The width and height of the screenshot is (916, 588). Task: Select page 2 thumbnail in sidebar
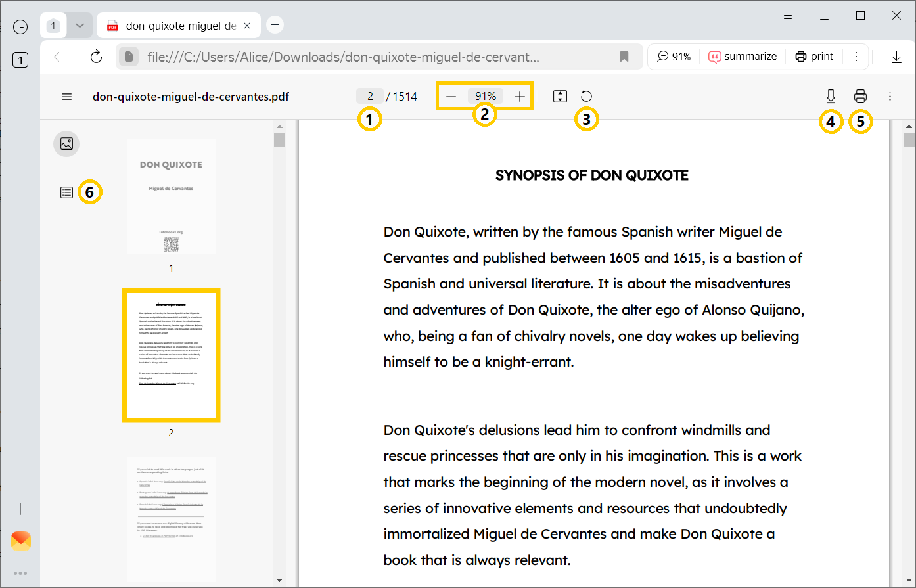click(x=170, y=355)
